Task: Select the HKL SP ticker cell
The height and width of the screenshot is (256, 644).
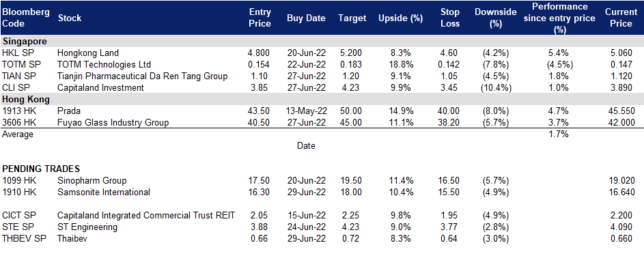Action: pyautogui.click(x=15, y=53)
